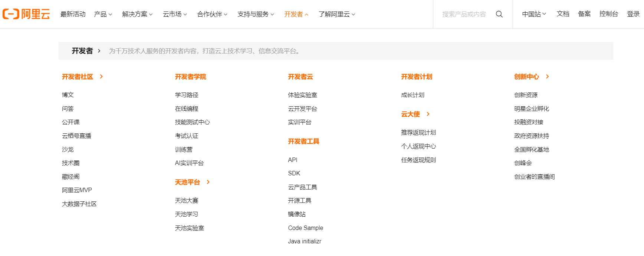Open the 开发者云 section heading
Image resolution: width=644 pixels, height=256 pixels.
pyautogui.click(x=300, y=77)
